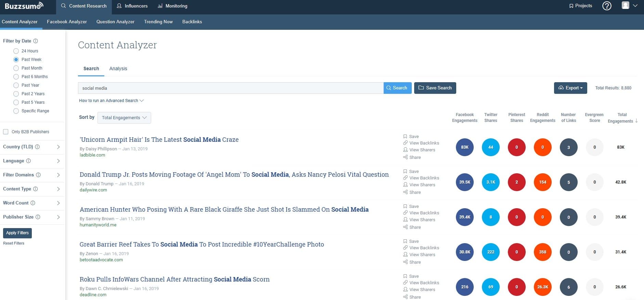Open the help question mark icon

coord(607,6)
